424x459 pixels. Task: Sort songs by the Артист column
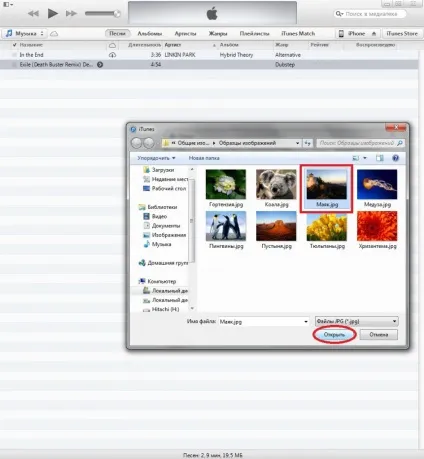173,45
